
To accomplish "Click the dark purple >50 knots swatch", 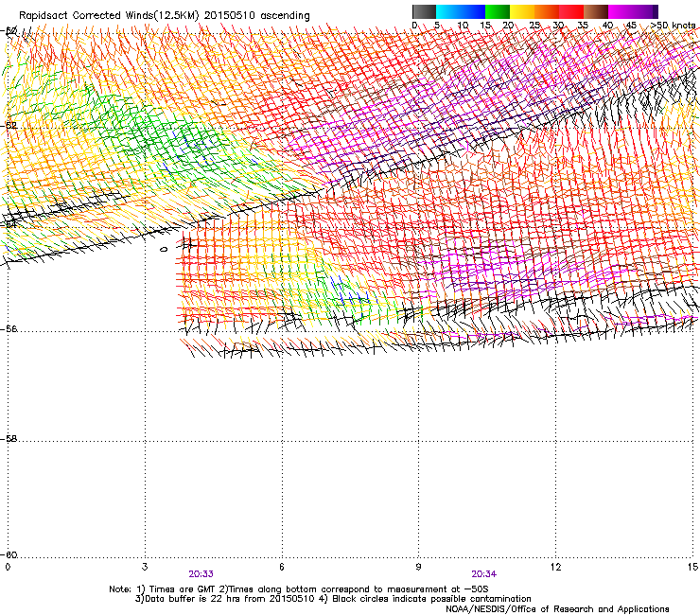I will pos(656,11).
